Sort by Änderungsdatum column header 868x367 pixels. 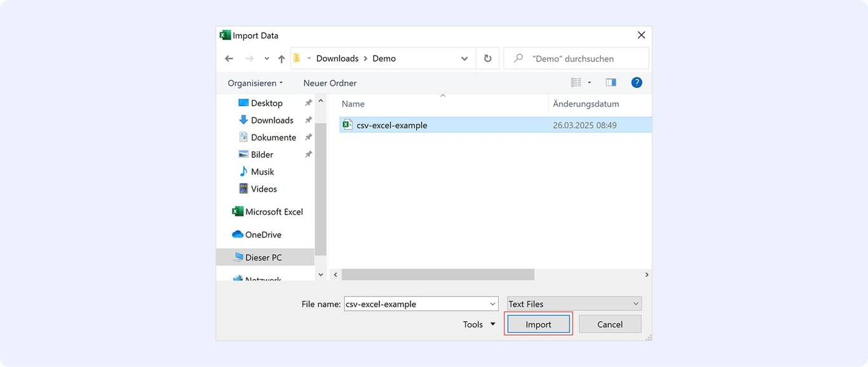[x=586, y=103]
